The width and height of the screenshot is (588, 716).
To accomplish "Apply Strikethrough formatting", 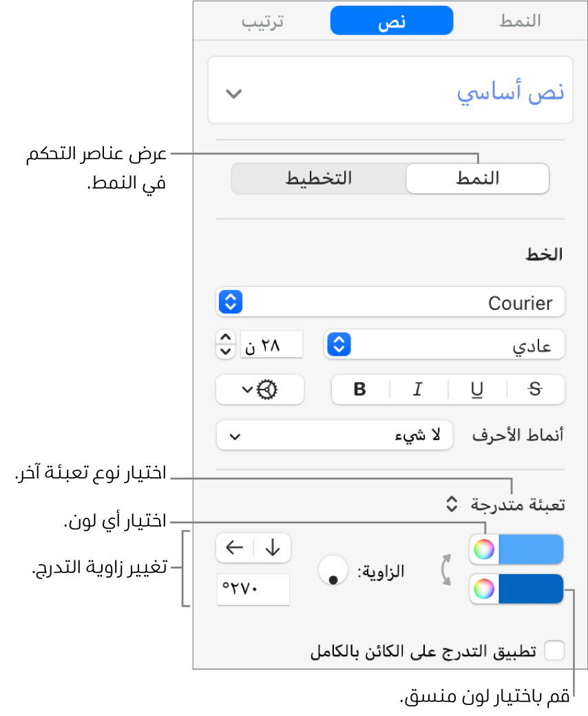I will point(536,390).
